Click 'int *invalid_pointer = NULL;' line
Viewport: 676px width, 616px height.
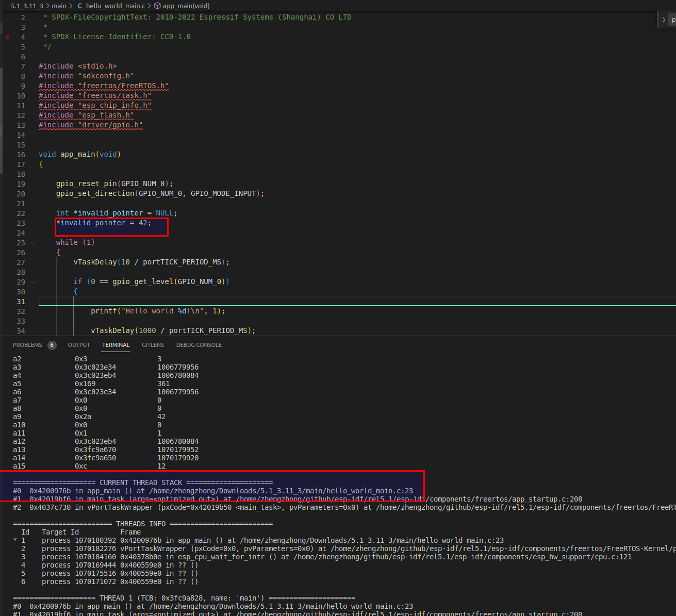(x=117, y=213)
